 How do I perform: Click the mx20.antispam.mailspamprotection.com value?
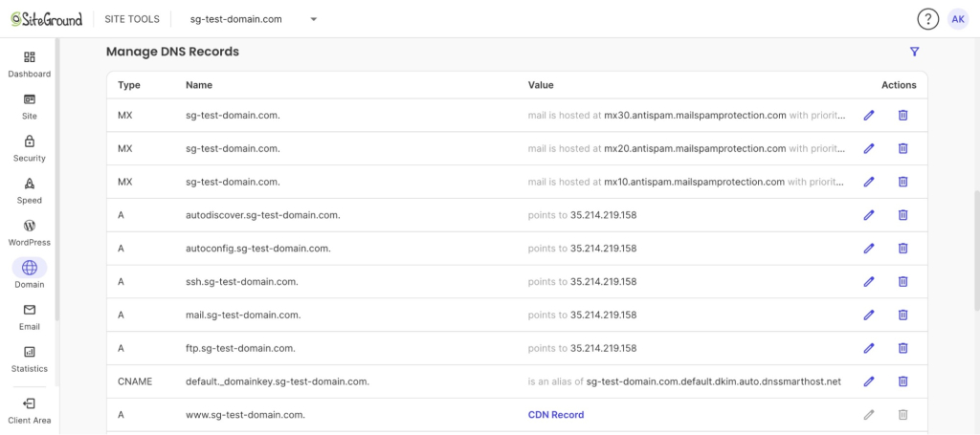point(695,148)
